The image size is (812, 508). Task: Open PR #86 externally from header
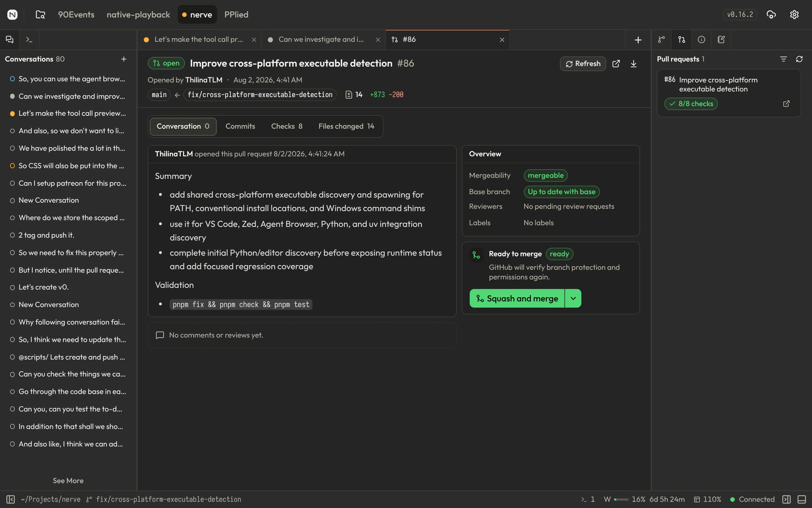click(x=616, y=64)
